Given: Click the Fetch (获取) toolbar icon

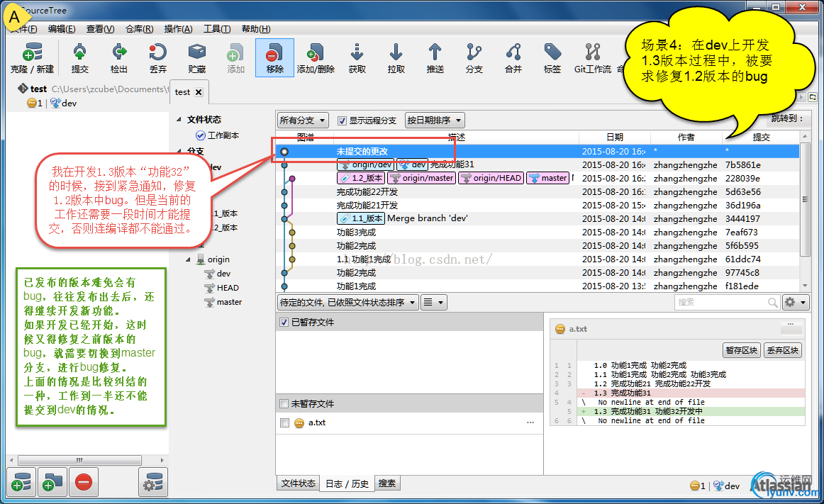Looking at the screenshot, I should point(357,58).
